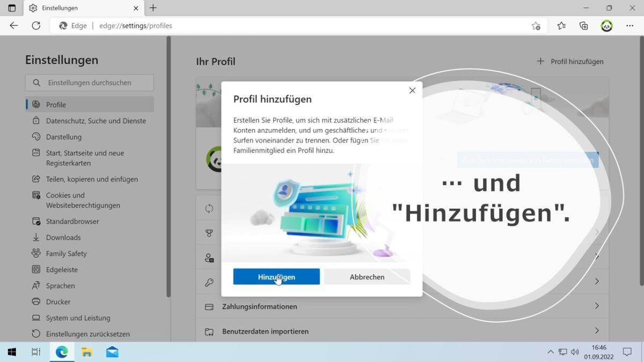Open the Collections icon in toolbar

pyautogui.click(x=584, y=26)
